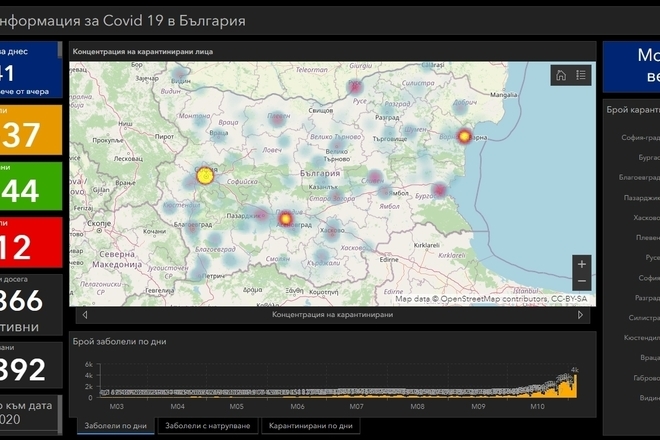
Task: Open the 'Заболели с натрупване' tab
Action: click(x=207, y=426)
